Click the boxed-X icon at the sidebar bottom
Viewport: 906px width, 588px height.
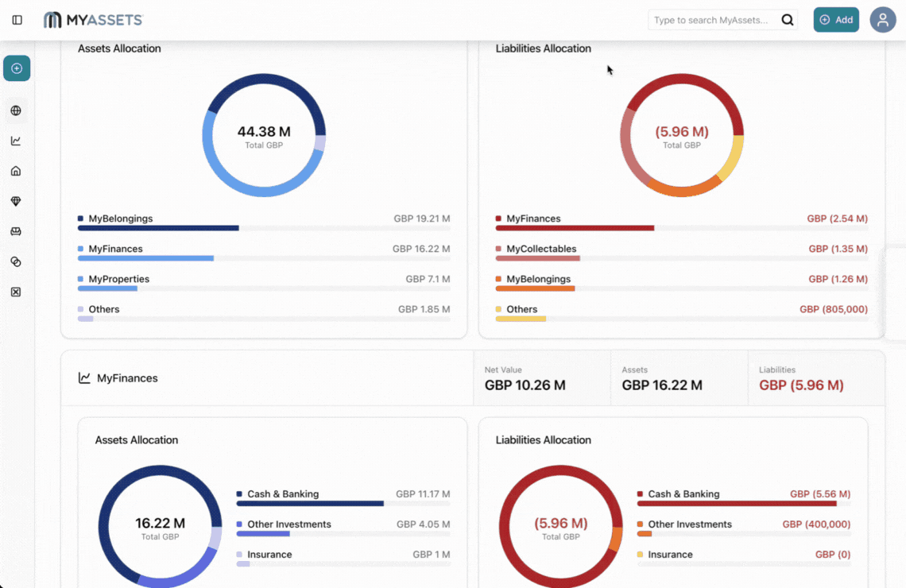pyautogui.click(x=17, y=292)
